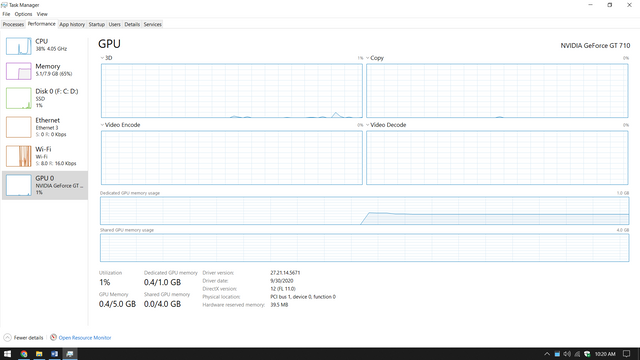
Task: Open the Video Encode engine dropdown
Action: pyautogui.click(x=102, y=125)
